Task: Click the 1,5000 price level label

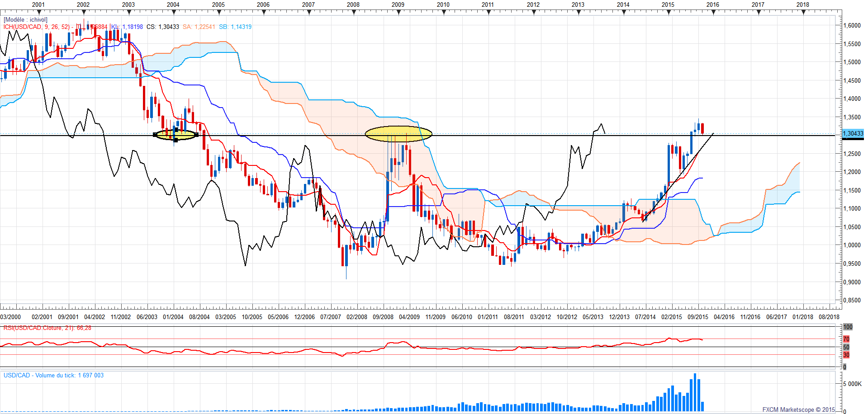Action: coord(852,62)
